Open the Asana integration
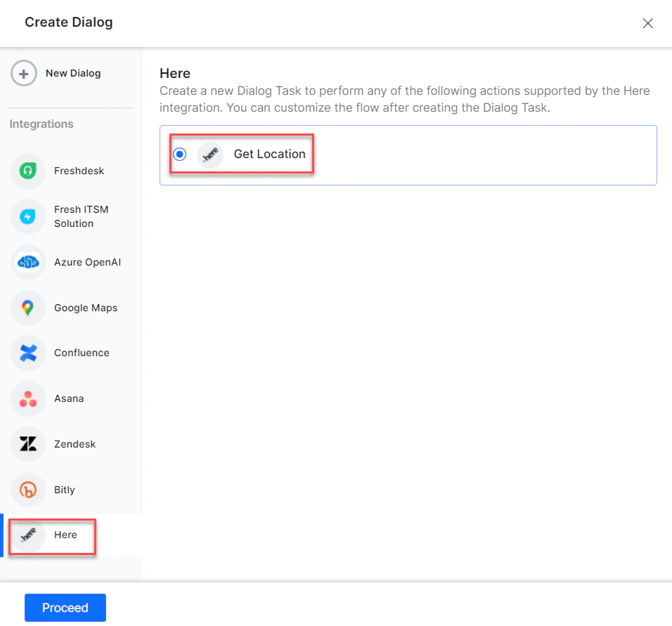 point(27,398)
